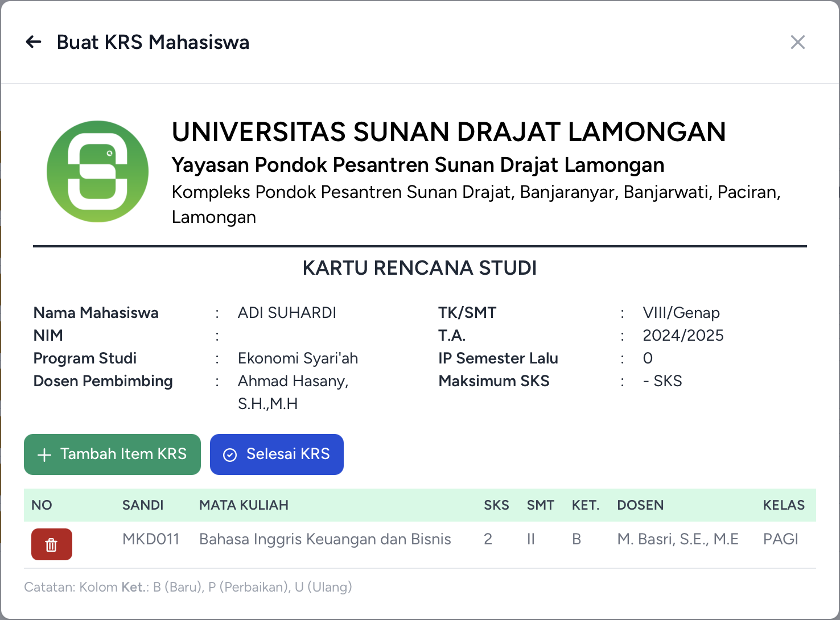Select the Ket. value B in row

tap(577, 539)
